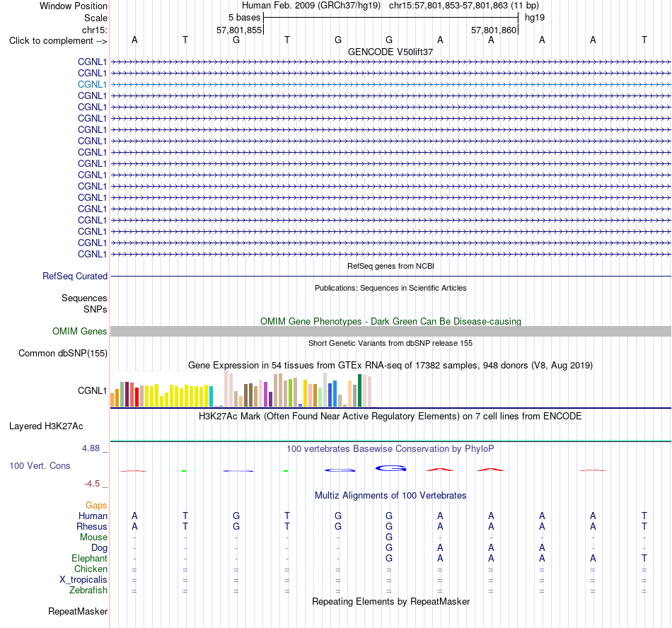Click the gray OMIM Genes bar

tap(391, 331)
